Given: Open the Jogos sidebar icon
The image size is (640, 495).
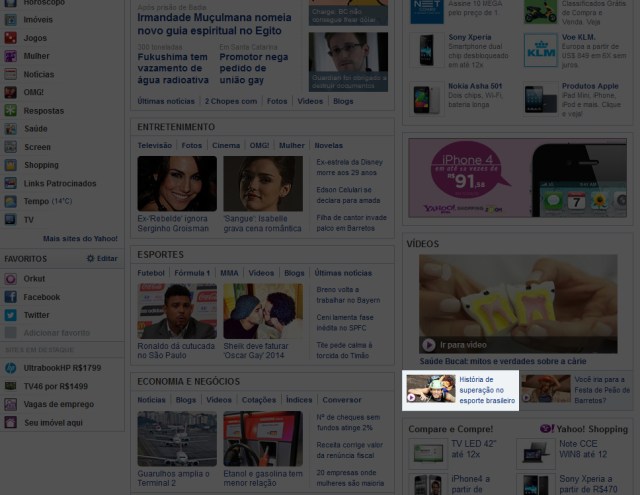Looking at the screenshot, I should [10, 38].
